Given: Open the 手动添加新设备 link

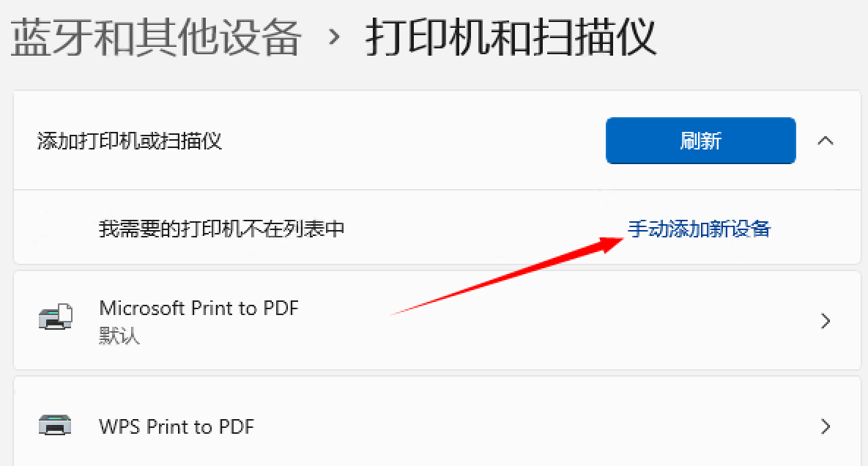Looking at the screenshot, I should click(699, 229).
